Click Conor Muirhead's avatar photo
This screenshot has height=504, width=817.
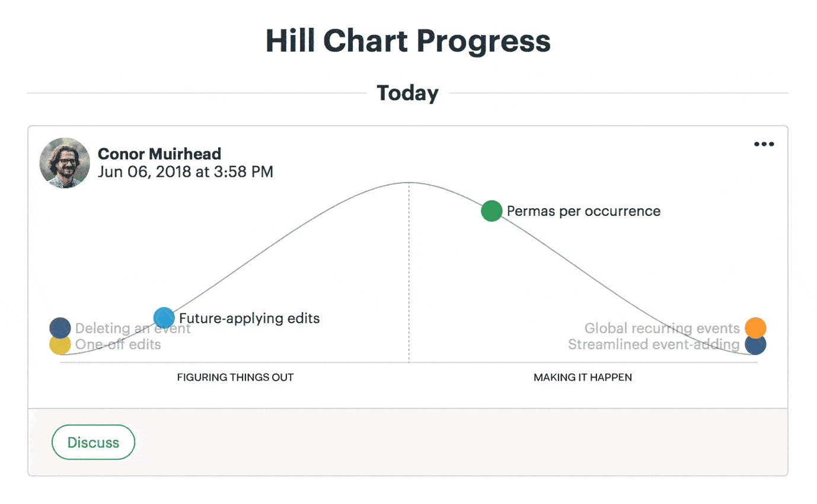pos(65,163)
